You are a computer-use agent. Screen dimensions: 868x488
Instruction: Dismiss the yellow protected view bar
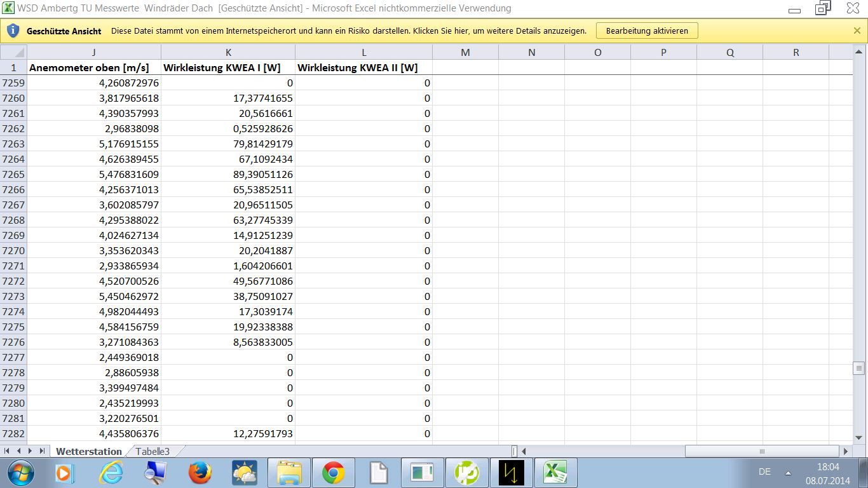[857, 30]
